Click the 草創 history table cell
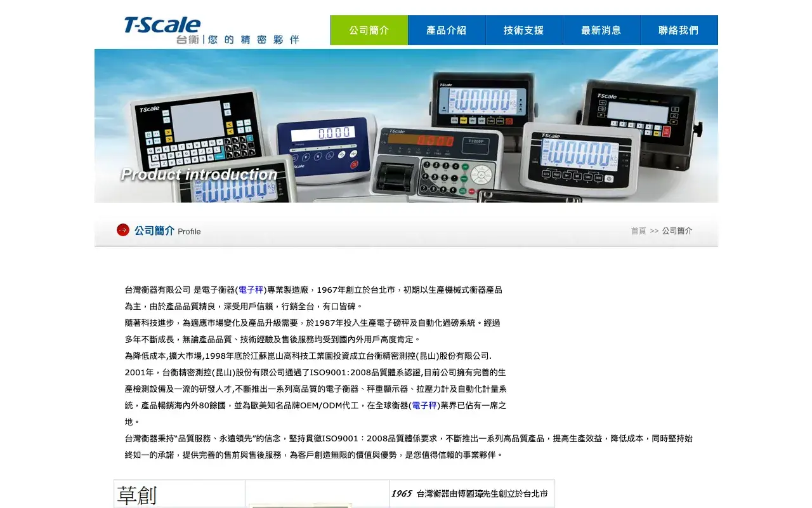 180,494
